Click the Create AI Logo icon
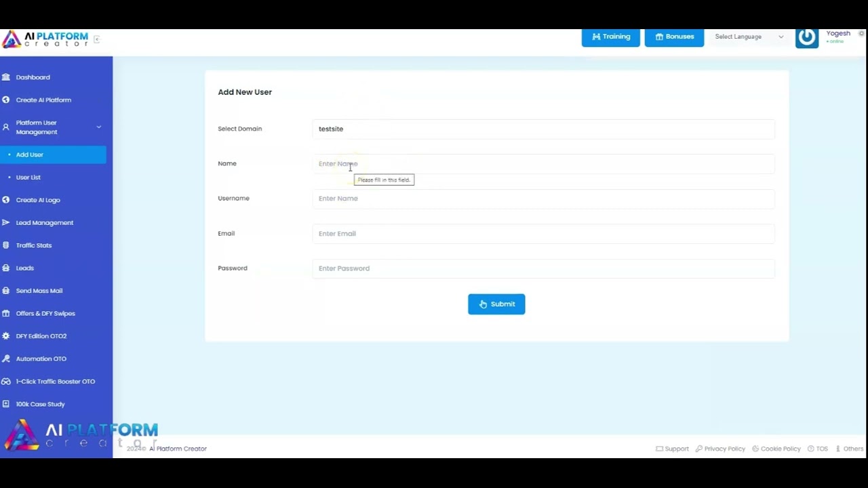 click(x=6, y=200)
